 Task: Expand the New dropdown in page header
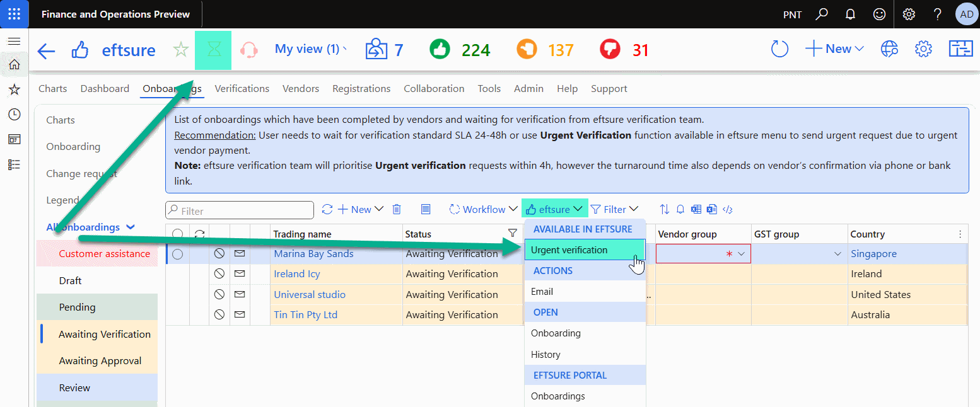click(x=834, y=49)
